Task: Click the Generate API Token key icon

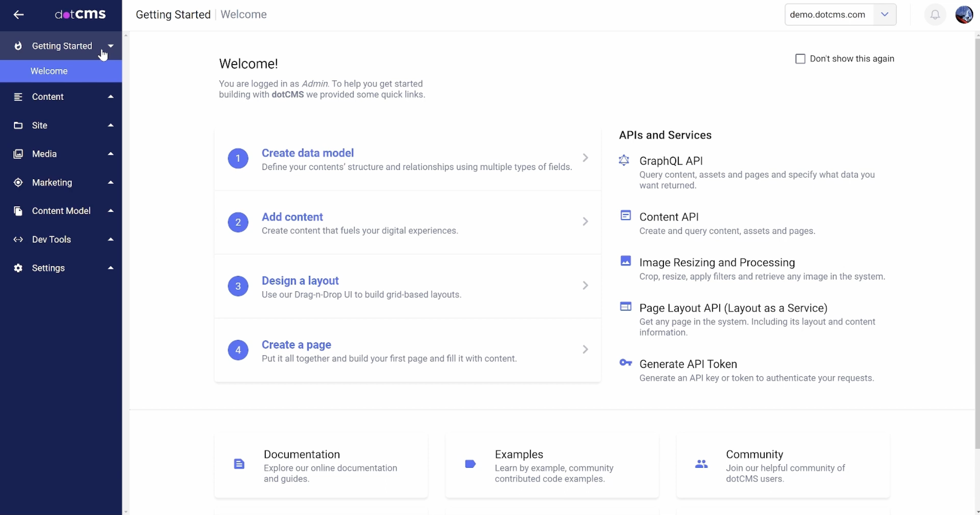Action: [x=626, y=363]
